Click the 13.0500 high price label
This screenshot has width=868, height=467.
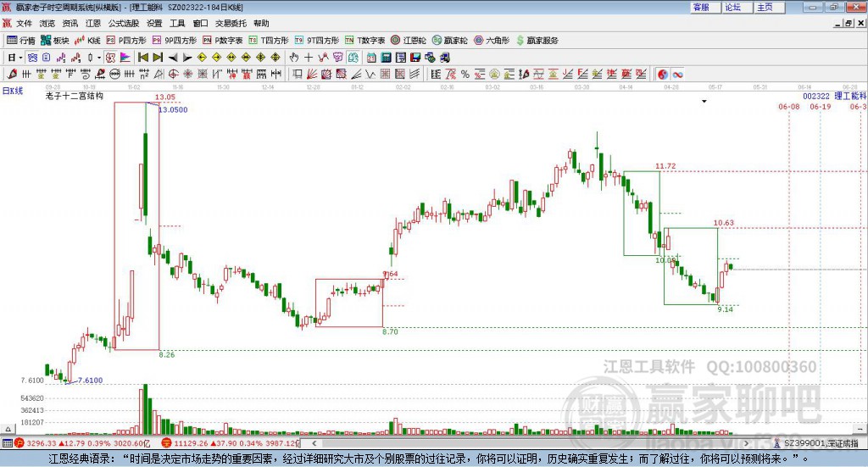pyautogui.click(x=173, y=110)
